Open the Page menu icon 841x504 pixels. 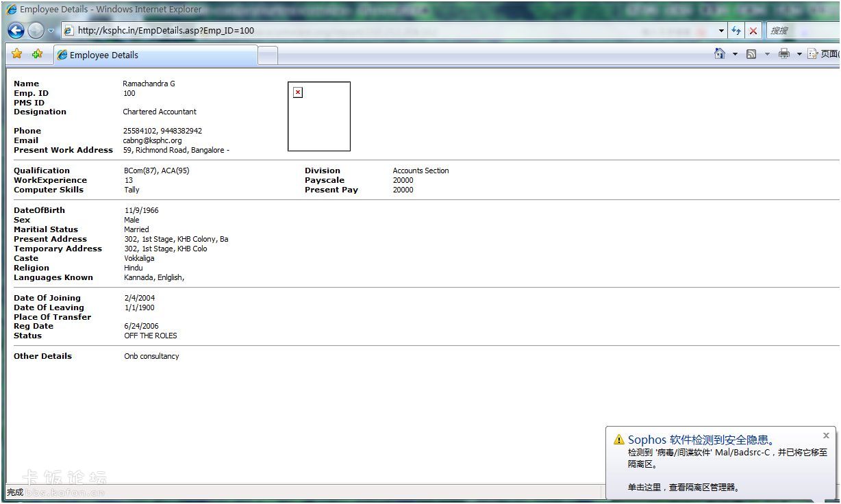click(x=813, y=54)
